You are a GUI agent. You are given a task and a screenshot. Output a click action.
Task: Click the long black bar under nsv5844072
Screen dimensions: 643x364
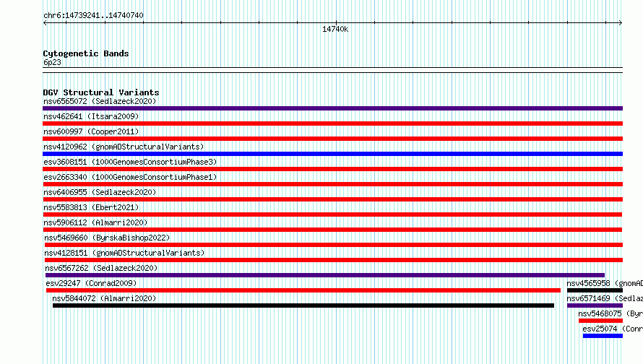point(303,305)
